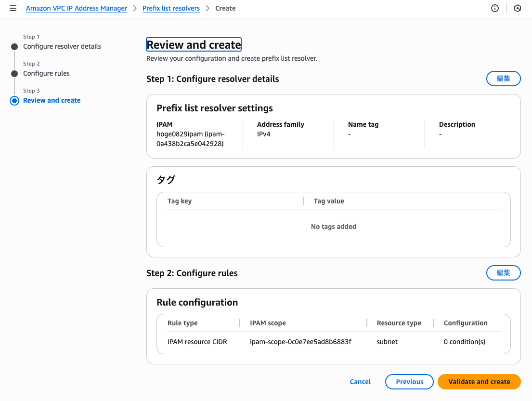The width and height of the screenshot is (532, 401).
Task: Jump to Configure rules step
Action: (x=46, y=74)
